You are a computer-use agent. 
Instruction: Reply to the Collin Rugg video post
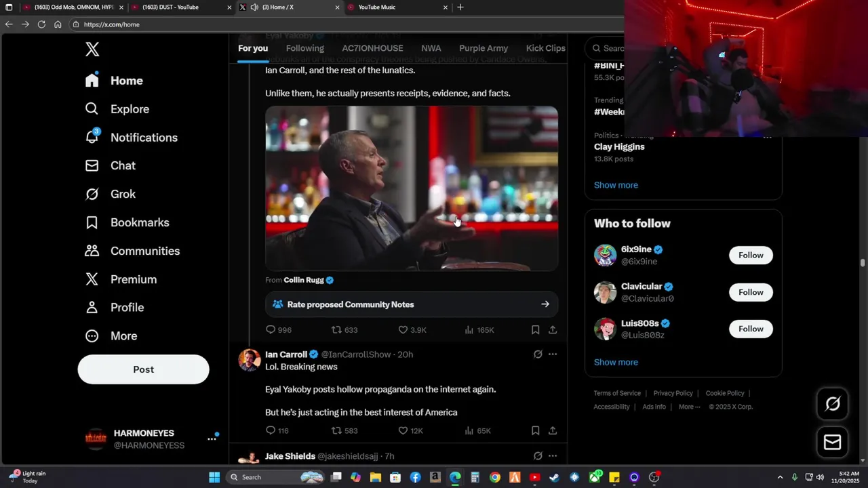278,330
